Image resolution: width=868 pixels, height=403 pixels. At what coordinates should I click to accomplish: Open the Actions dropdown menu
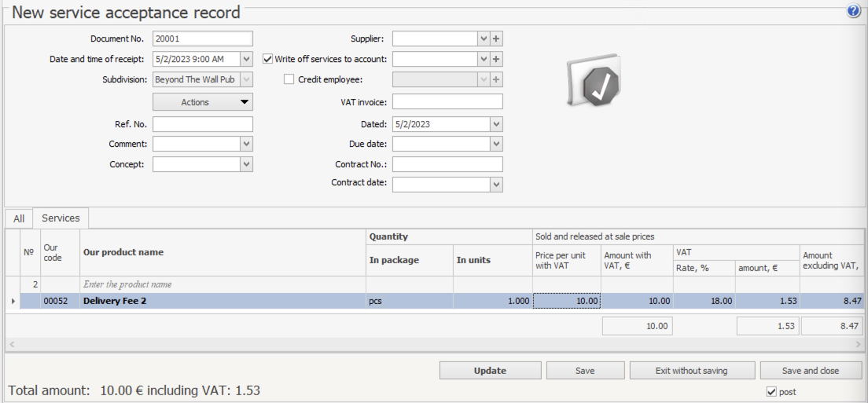coord(202,102)
